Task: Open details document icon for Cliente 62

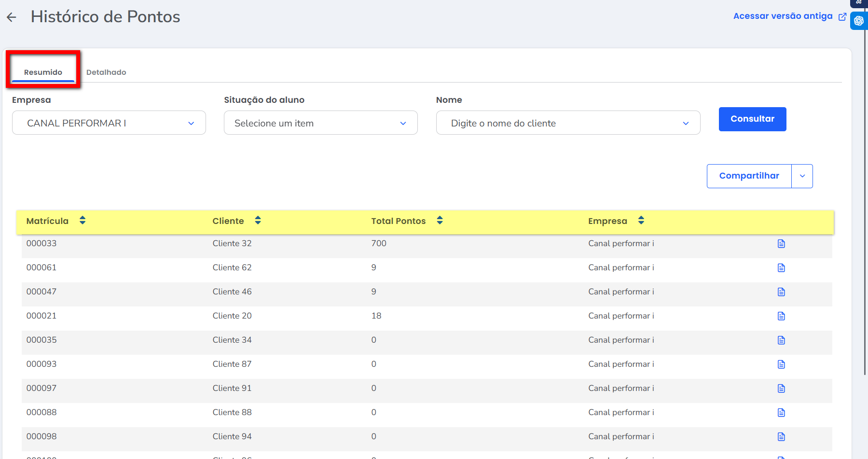Action: [781, 268]
